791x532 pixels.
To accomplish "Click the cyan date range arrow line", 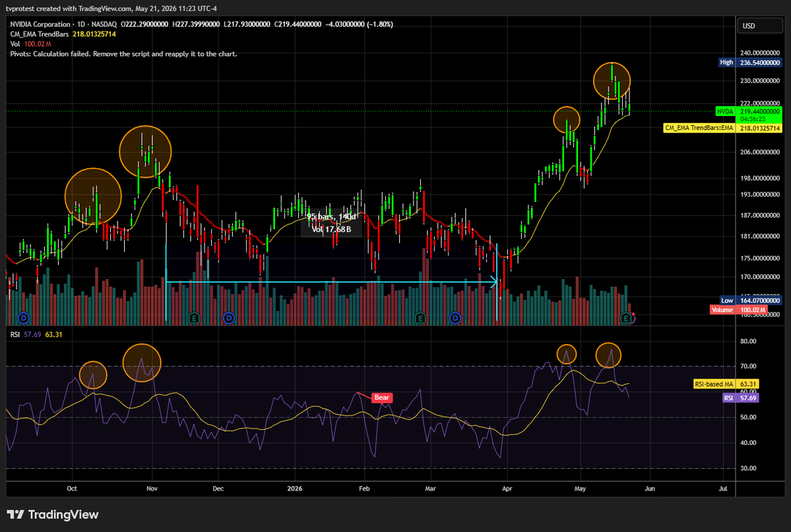I will (331, 282).
